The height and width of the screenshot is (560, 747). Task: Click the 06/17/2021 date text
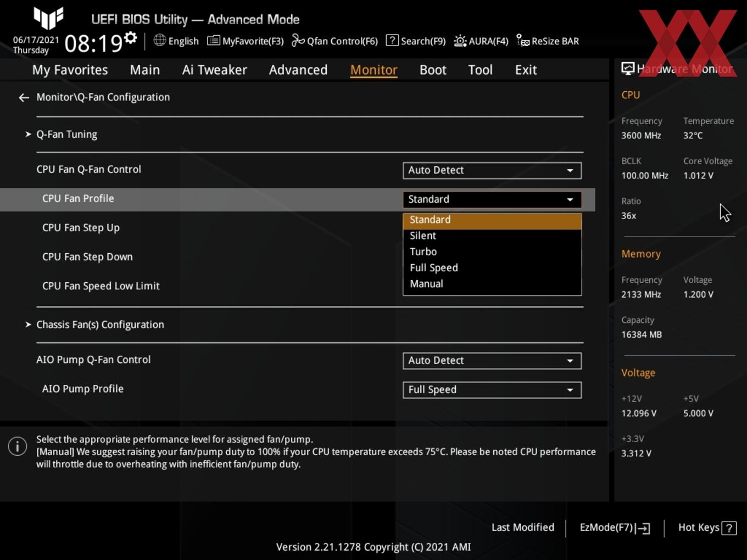pyautogui.click(x=36, y=40)
